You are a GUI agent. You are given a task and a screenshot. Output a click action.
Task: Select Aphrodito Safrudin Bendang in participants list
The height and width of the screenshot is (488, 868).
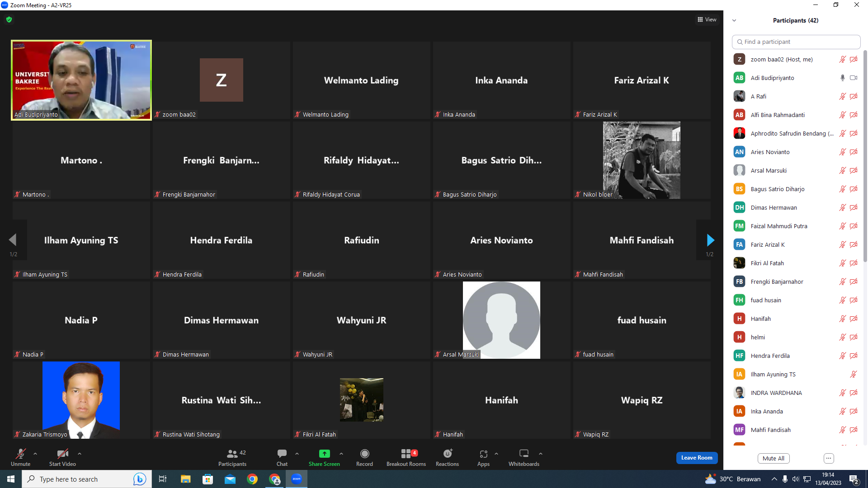(796, 133)
